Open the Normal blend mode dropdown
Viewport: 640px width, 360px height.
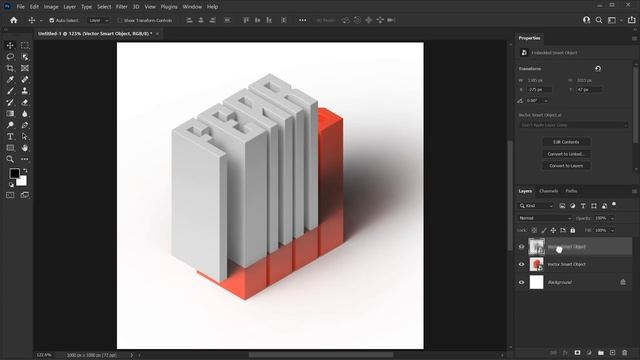tap(544, 218)
